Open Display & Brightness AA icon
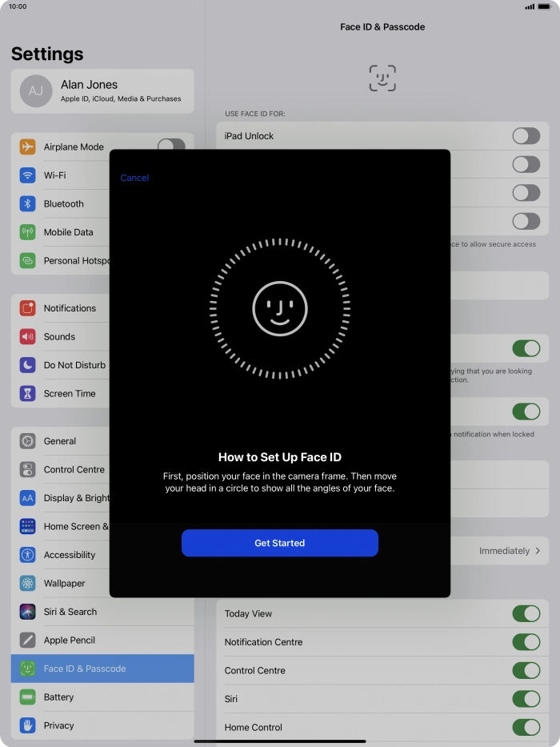Screen dimensions: 560x747 point(28,498)
